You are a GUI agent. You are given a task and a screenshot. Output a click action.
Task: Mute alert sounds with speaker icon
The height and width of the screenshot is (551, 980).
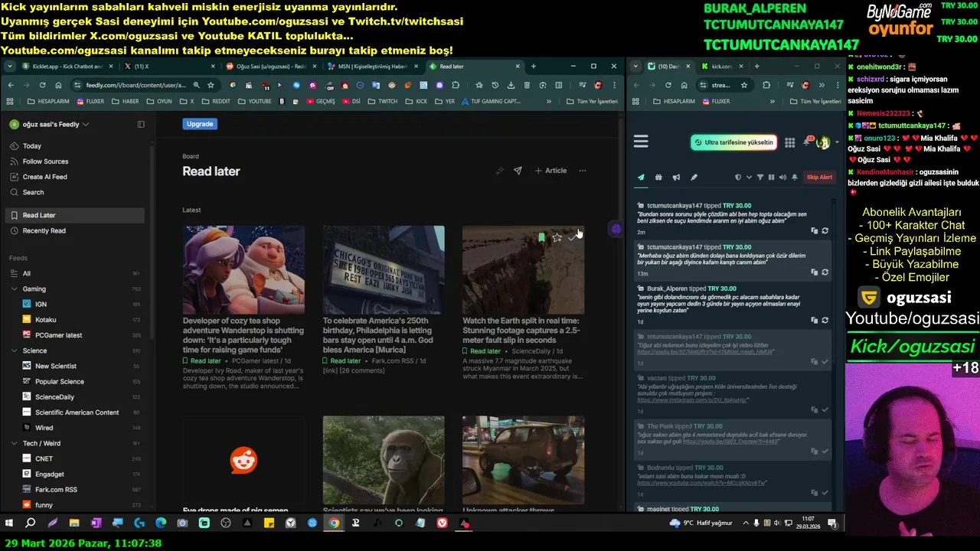point(782,178)
